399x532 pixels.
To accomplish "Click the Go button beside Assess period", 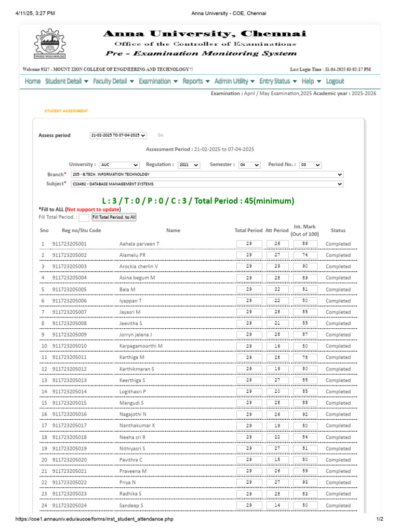I will click(161, 135).
